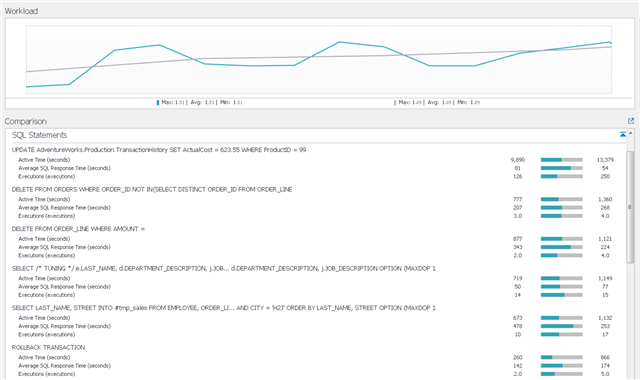This screenshot has height=380, width=640.
Task: Click the Active Time value 260
Action: (x=518, y=358)
